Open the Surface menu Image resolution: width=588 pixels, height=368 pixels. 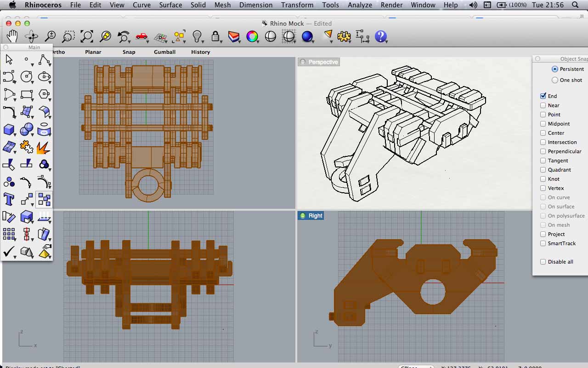[x=170, y=5]
